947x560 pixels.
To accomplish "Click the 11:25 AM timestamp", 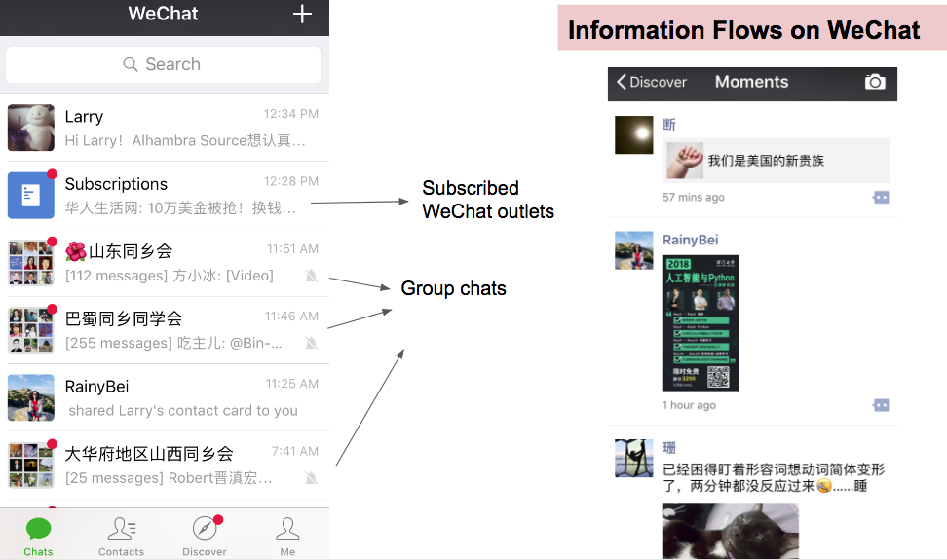I will (x=291, y=384).
